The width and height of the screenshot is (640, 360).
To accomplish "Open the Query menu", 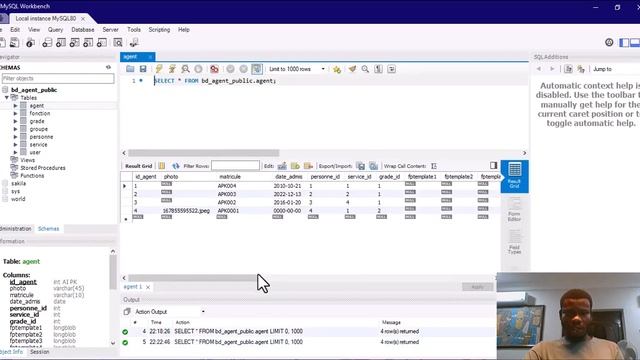I will point(55,30).
